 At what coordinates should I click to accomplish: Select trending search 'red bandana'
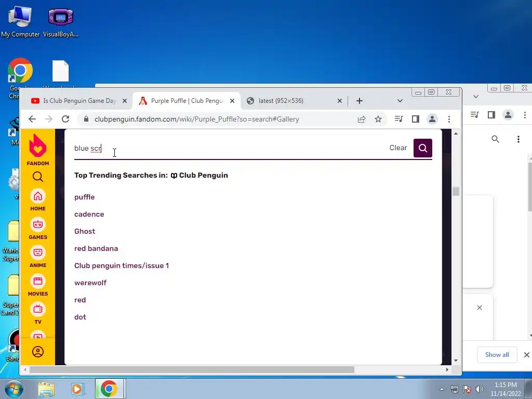(96, 248)
